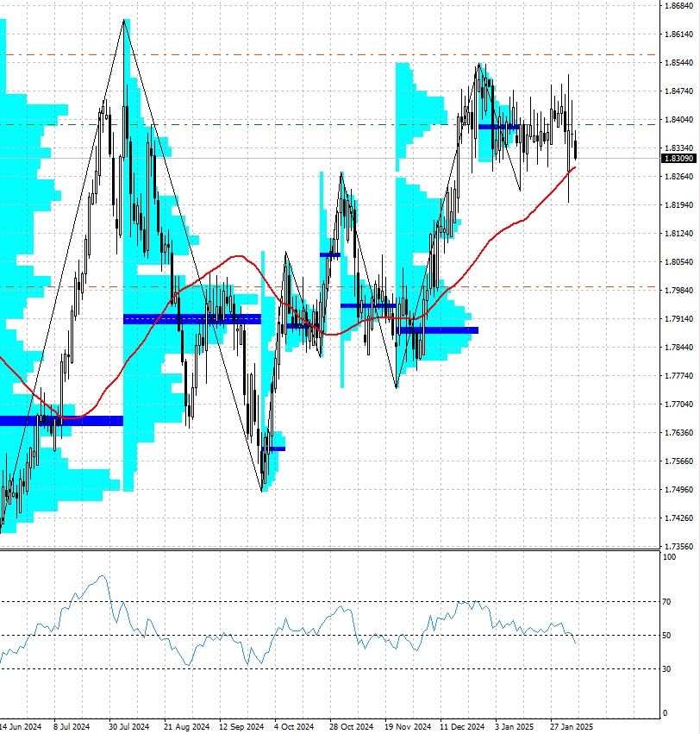This screenshot has width=700, height=734.
Task: Click the 19 Nov 2024 date label
Action: [x=408, y=726]
